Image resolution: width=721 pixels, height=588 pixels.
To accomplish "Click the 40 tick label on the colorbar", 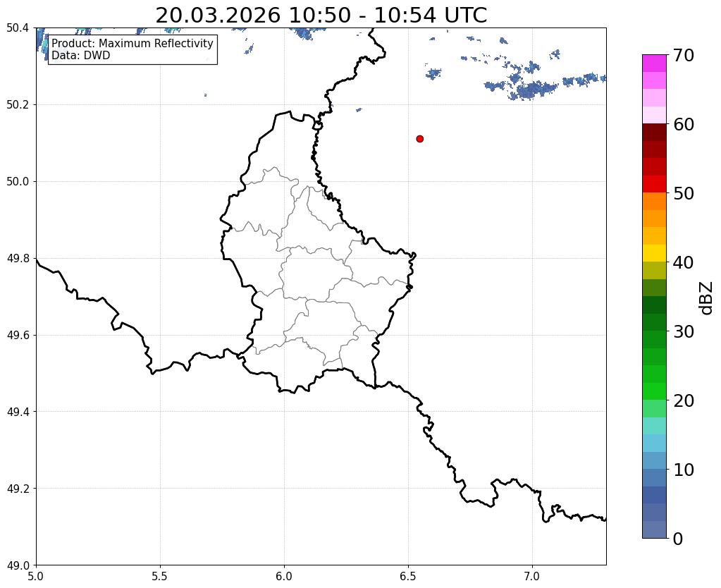I will click(684, 262).
